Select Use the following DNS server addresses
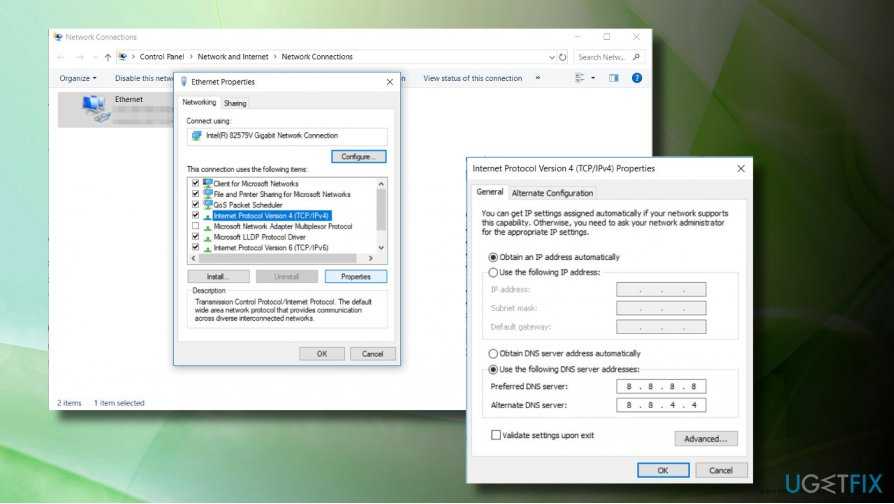 coord(493,369)
